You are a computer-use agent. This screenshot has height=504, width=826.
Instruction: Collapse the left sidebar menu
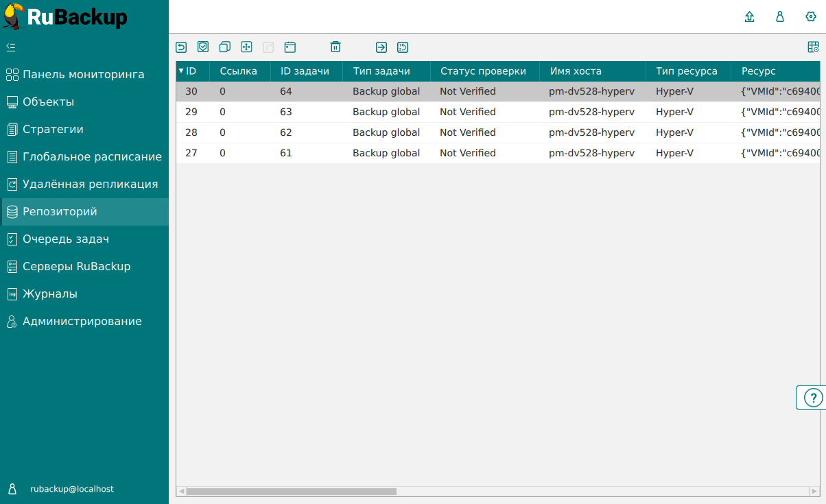click(x=11, y=47)
